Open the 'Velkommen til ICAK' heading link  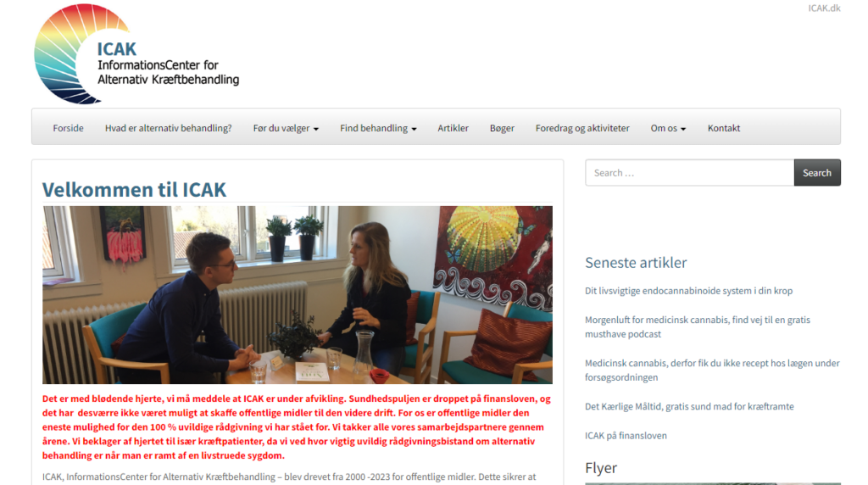134,190
